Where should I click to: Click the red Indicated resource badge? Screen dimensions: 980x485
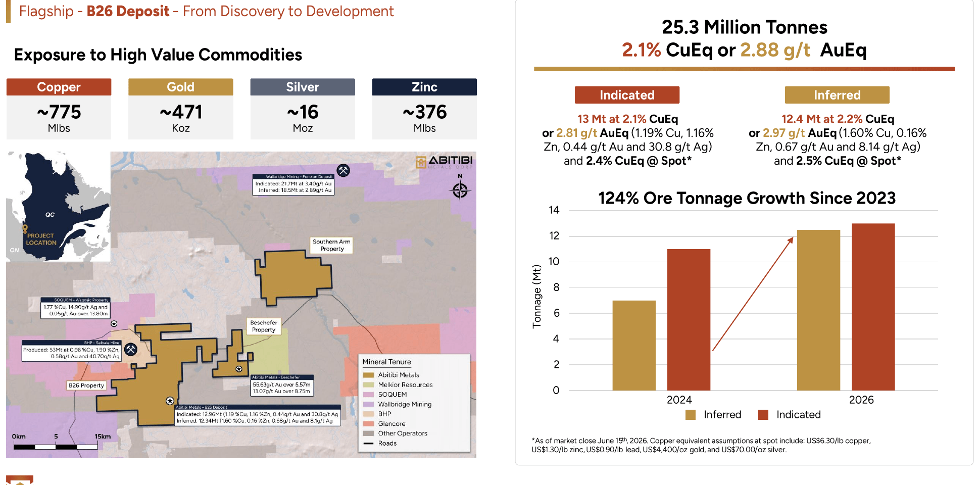627,95
